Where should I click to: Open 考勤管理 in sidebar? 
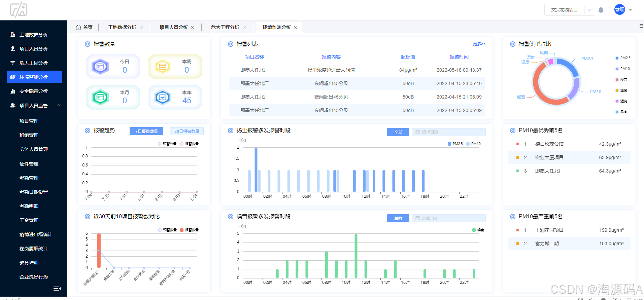tap(29, 178)
